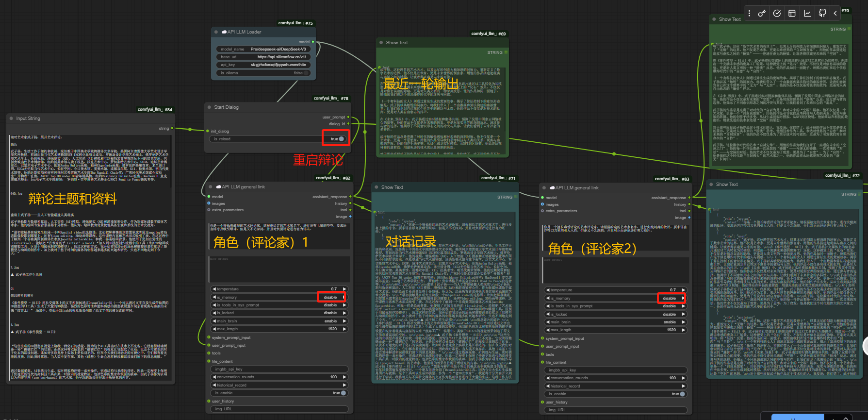Click the Input String node title

coord(28,118)
